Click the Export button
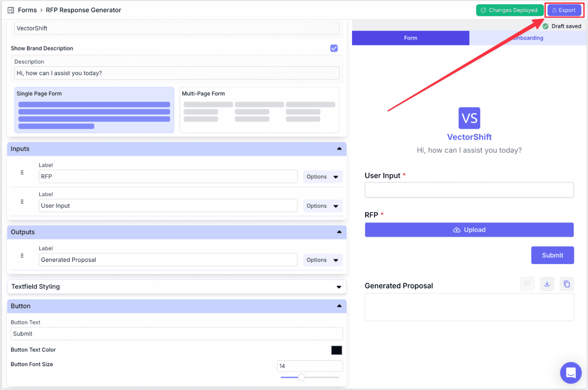Screen dimensions: 588x390 point(564,10)
